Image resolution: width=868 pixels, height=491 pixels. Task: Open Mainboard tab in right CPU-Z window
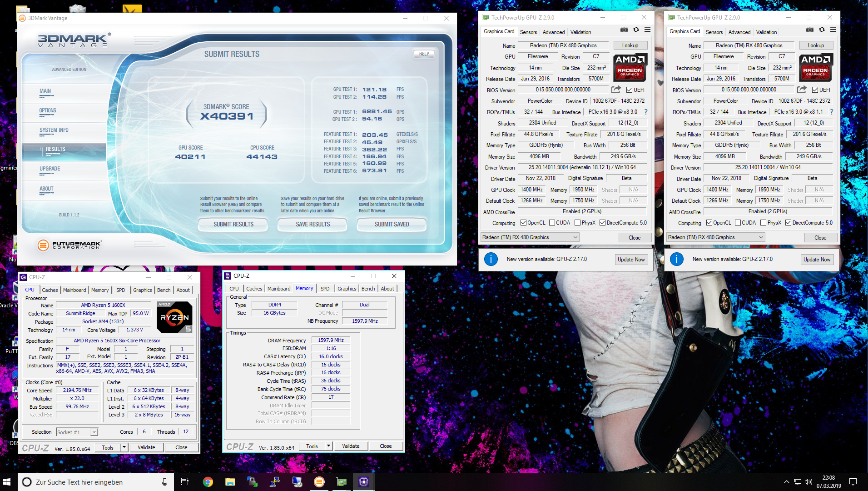[279, 289]
